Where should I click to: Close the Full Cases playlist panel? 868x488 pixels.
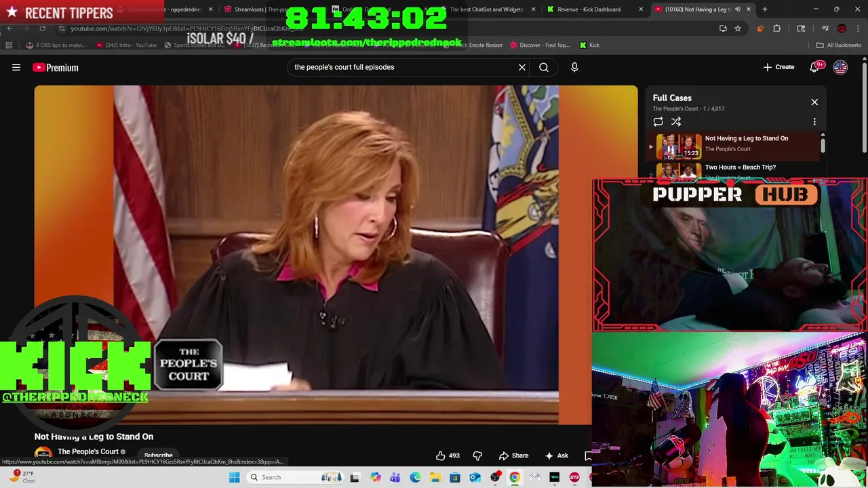pyautogui.click(x=814, y=102)
